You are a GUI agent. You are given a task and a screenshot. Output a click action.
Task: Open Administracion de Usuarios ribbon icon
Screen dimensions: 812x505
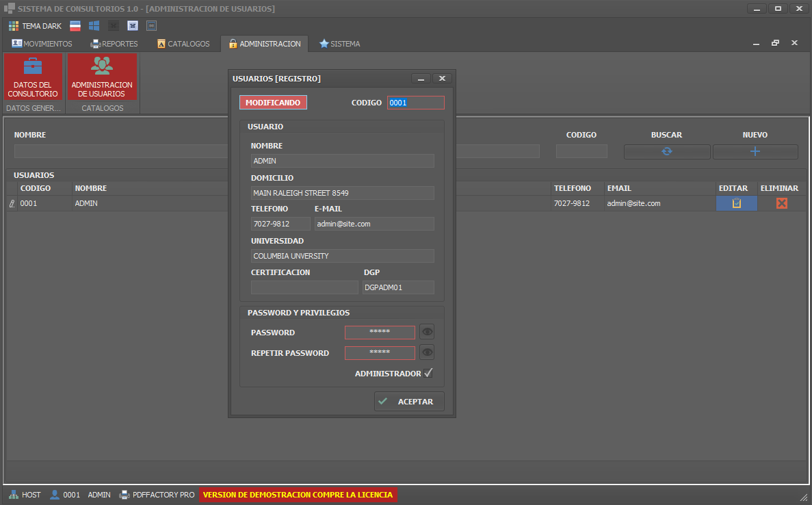[x=102, y=77]
